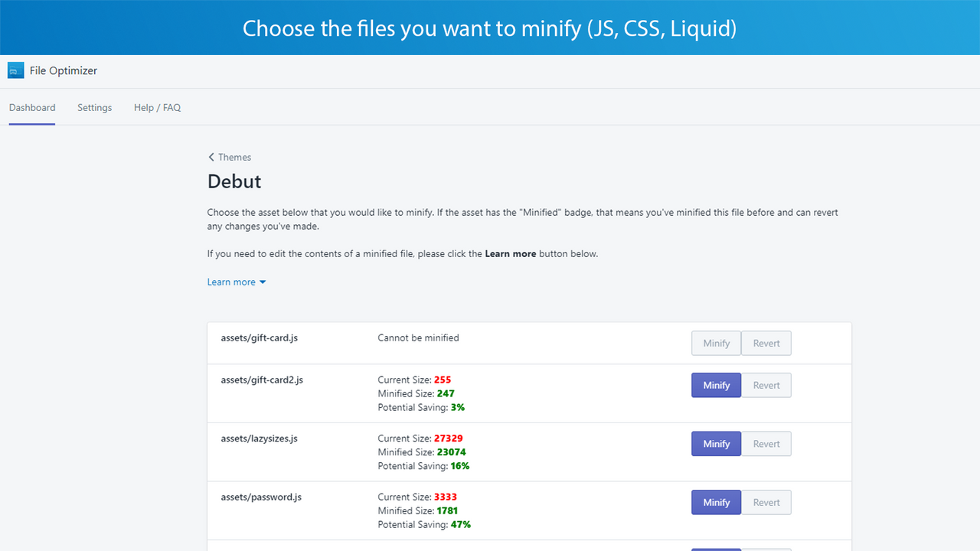This screenshot has height=551, width=980.
Task: Click the File Optimizer title text
Action: click(64, 70)
